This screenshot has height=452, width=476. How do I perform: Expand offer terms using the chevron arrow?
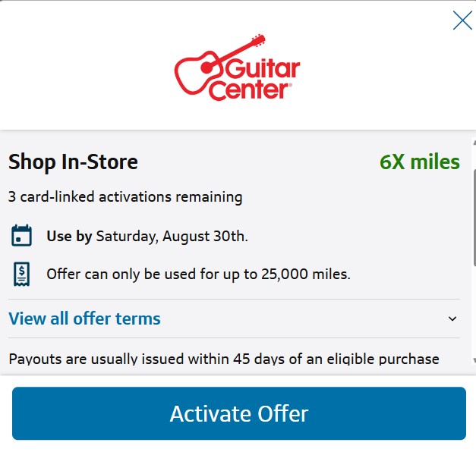pos(452,319)
